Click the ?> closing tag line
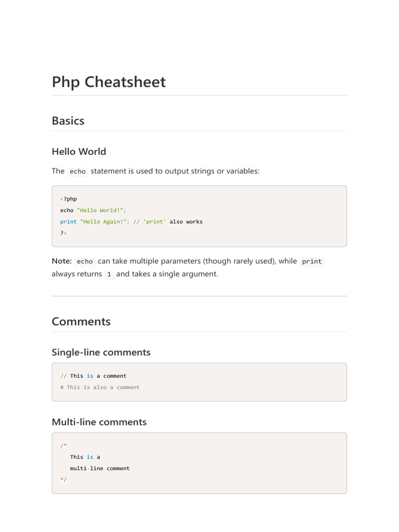The width and height of the screenshot is (399, 532). (64, 233)
